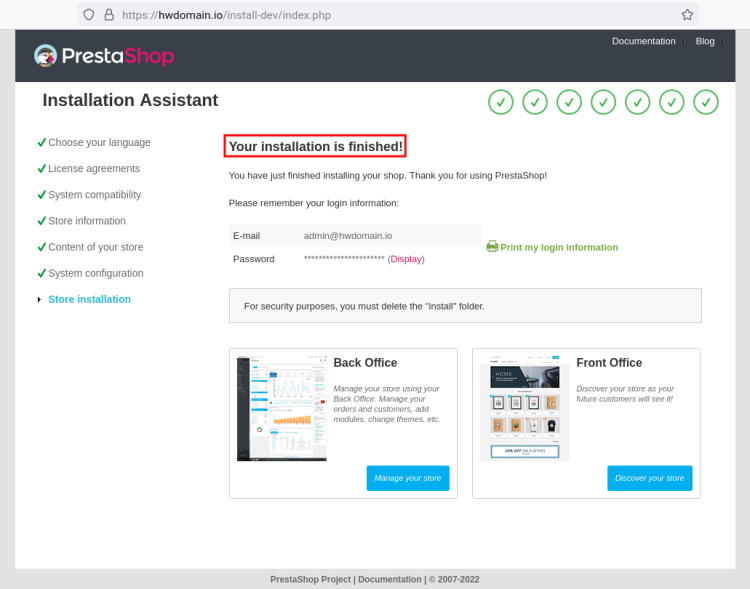This screenshot has height=589, width=750.
Task: Click Print my login information link
Action: 559,247
